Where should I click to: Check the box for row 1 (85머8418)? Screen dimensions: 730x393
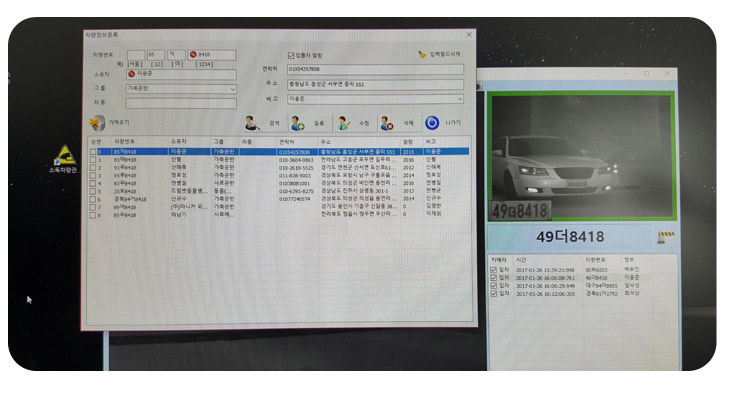[x=93, y=160]
